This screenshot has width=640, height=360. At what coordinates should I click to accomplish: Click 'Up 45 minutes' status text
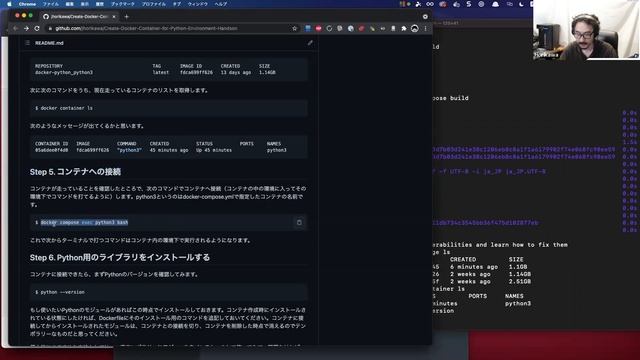coord(213,150)
